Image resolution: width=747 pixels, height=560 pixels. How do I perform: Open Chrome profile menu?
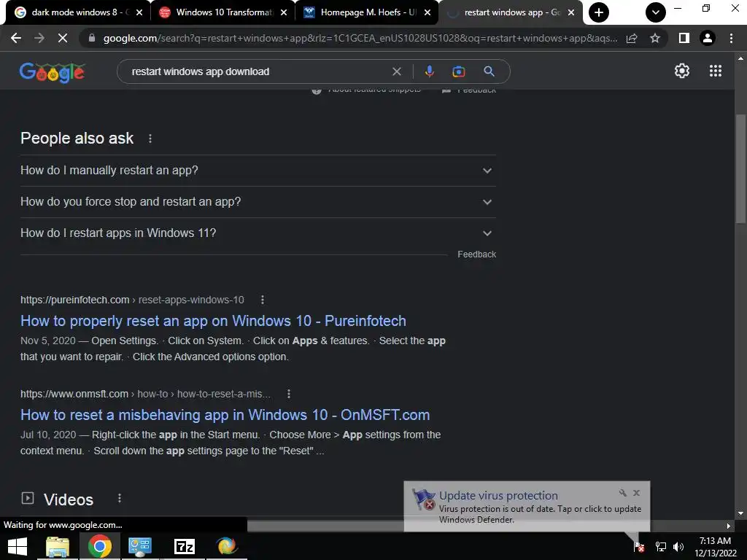(x=708, y=38)
